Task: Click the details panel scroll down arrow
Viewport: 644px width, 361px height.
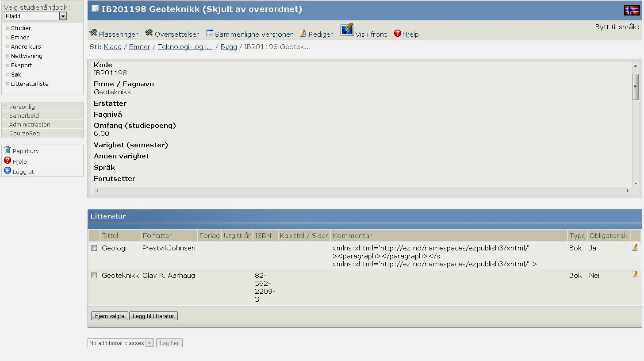Action: pos(636,183)
